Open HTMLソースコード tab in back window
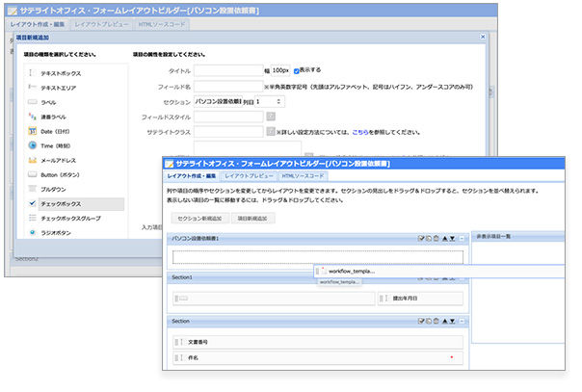This screenshot has height=392, width=582. pos(162,24)
